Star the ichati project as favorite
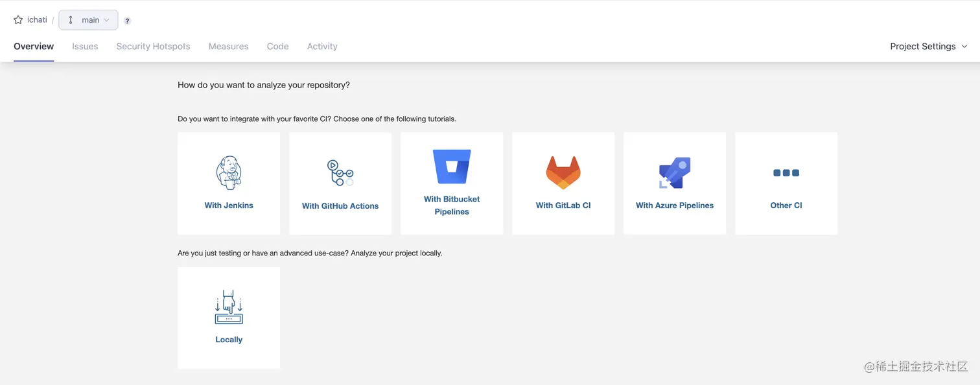This screenshot has width=980, height=385. coord(18,20)
